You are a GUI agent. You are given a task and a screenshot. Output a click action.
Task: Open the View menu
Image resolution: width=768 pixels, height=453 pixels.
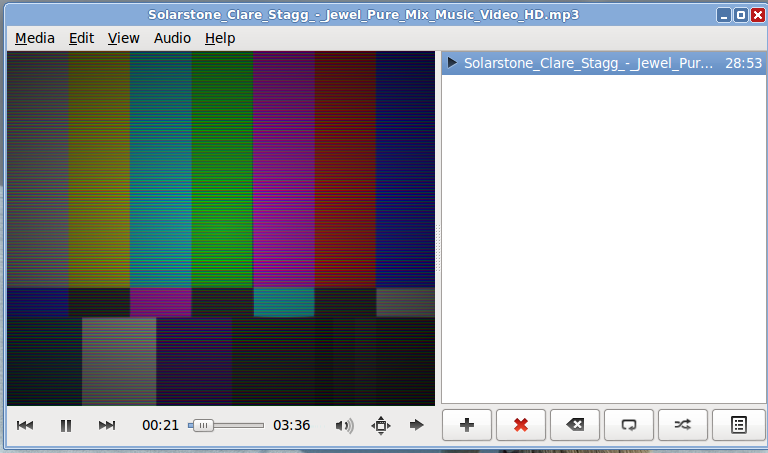tap(124, 38)
